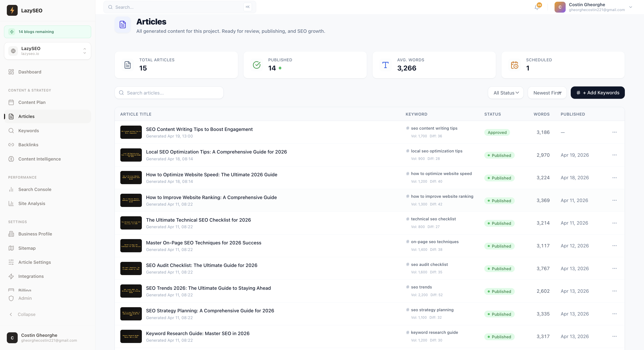Open the Newest First sorting dropdown

(547, 92)
